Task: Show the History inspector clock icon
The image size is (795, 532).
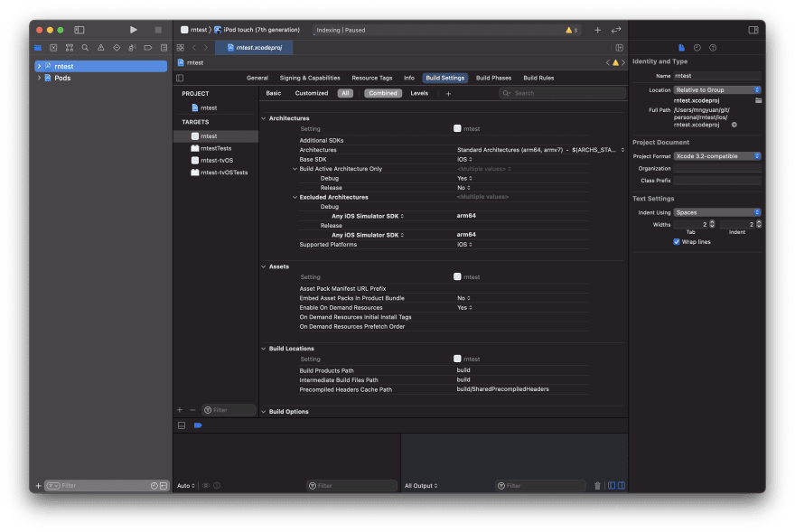Action: tap(697, 48)
